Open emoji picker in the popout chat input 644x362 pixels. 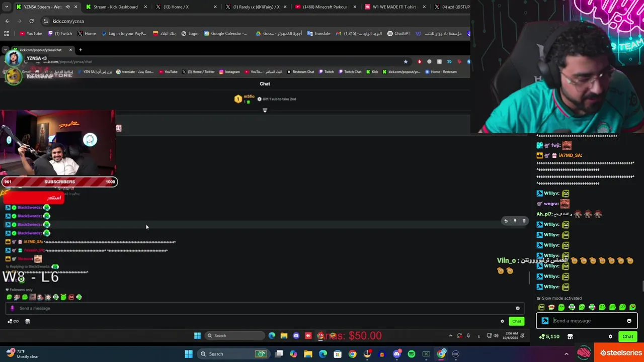click(518, 308)
